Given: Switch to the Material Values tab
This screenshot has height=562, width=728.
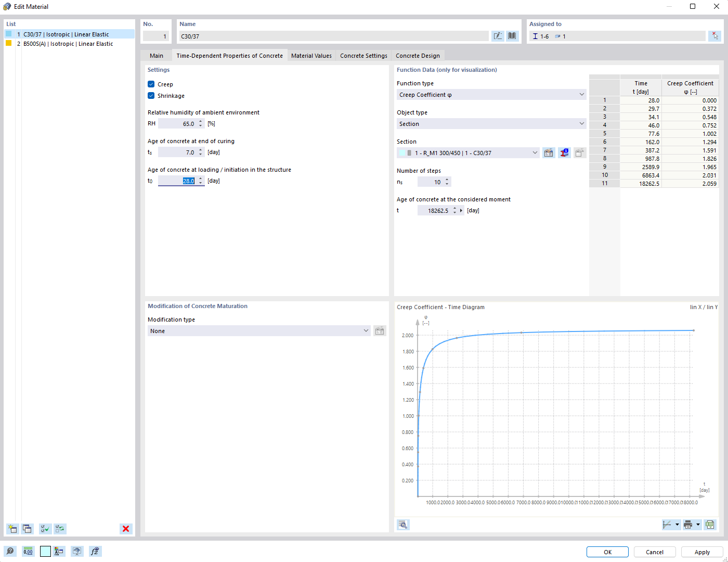Looking at the screenshot, I should (x=311, y=55).
